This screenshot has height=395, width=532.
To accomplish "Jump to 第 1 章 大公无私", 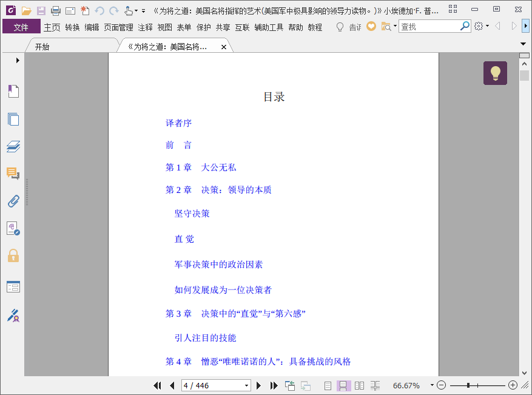I will pos(201,167).
